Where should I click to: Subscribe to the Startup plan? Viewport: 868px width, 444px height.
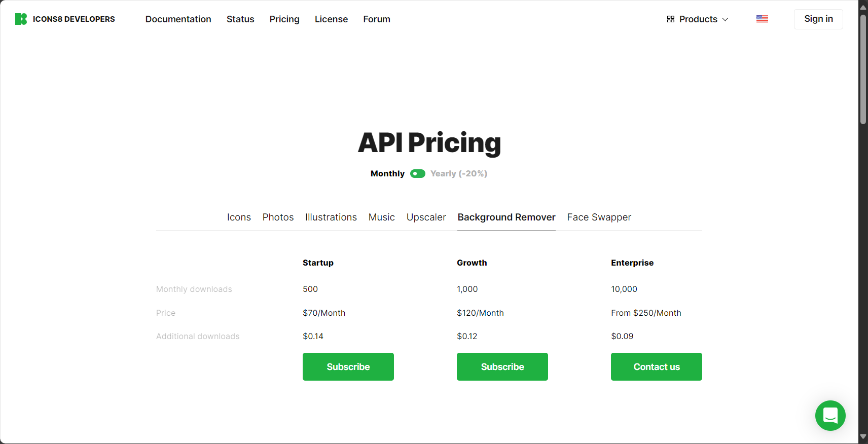pyautogui.click(x=348, y=367)
